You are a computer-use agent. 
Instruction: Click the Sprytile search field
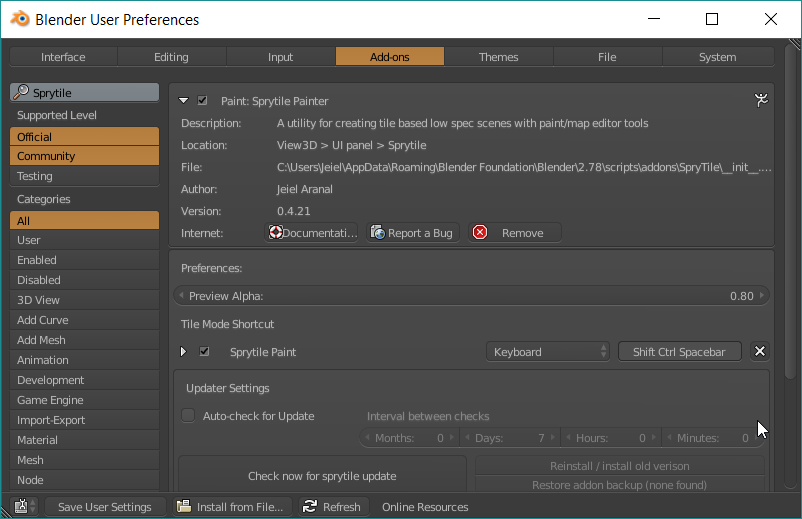84,93
